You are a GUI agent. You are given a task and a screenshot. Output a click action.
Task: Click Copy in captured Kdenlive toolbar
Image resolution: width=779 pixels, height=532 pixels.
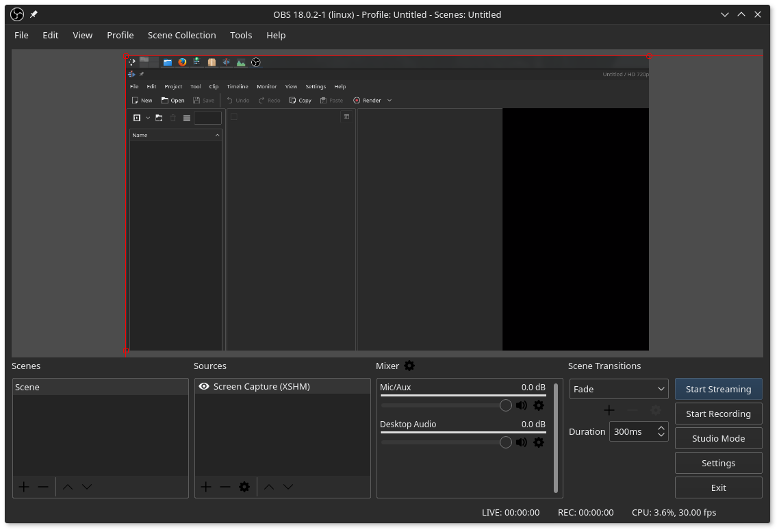coord(301,101)
